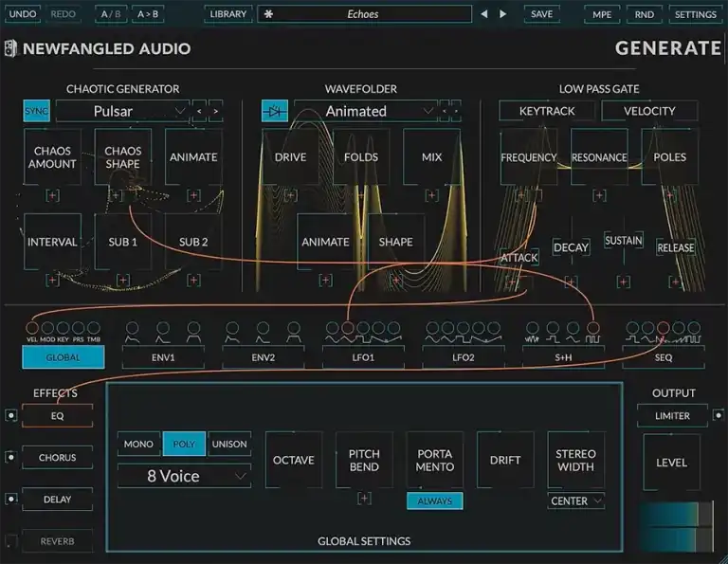Toggle the Delay effect power button

(x=11, y=499)
